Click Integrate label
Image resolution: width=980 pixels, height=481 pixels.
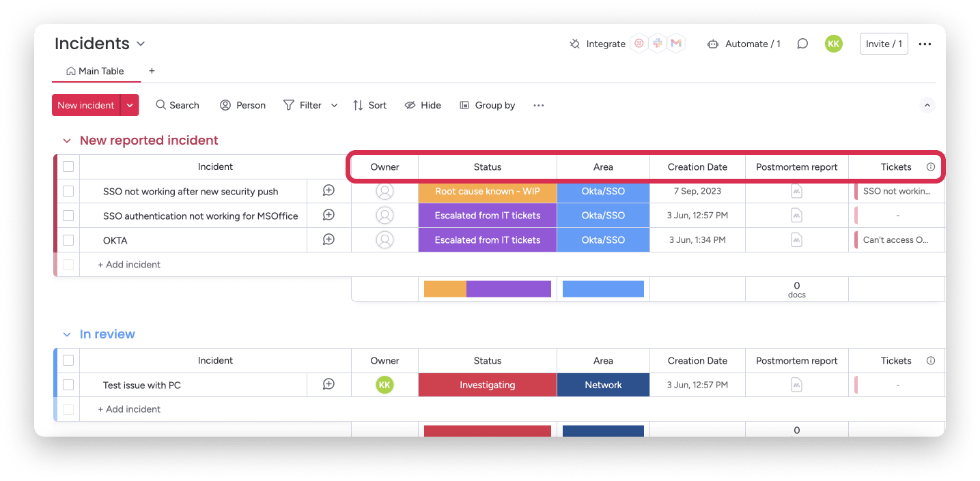click(606, 44)
